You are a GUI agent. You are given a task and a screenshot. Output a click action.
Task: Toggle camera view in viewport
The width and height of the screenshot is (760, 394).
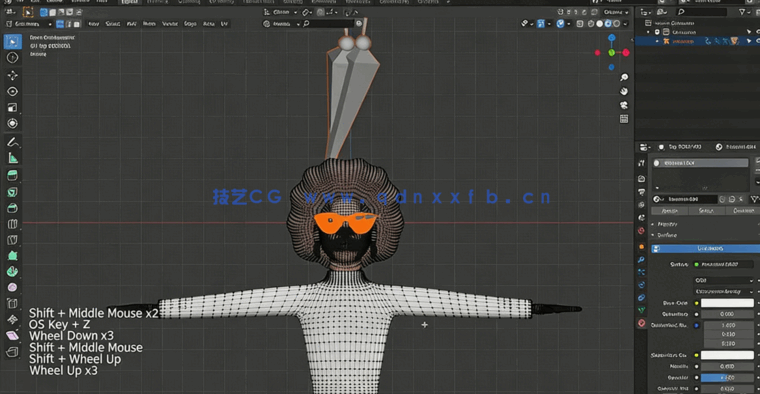624,105
